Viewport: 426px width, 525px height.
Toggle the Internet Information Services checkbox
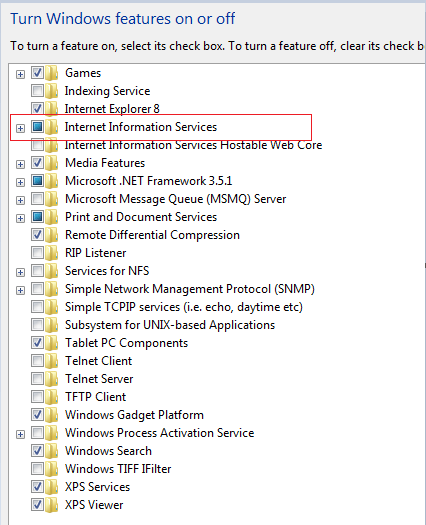click(x=37, y=127)
